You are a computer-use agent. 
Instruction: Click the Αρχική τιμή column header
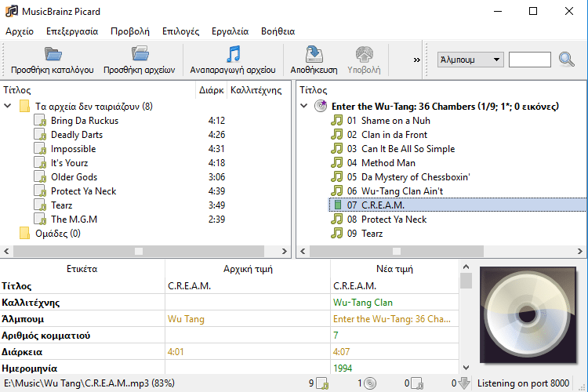(248, 269)
